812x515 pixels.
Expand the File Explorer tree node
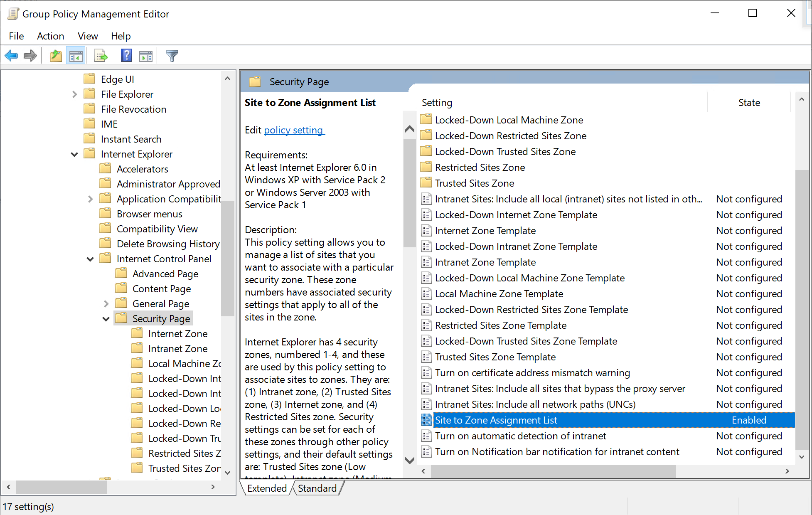pos(74,94)
